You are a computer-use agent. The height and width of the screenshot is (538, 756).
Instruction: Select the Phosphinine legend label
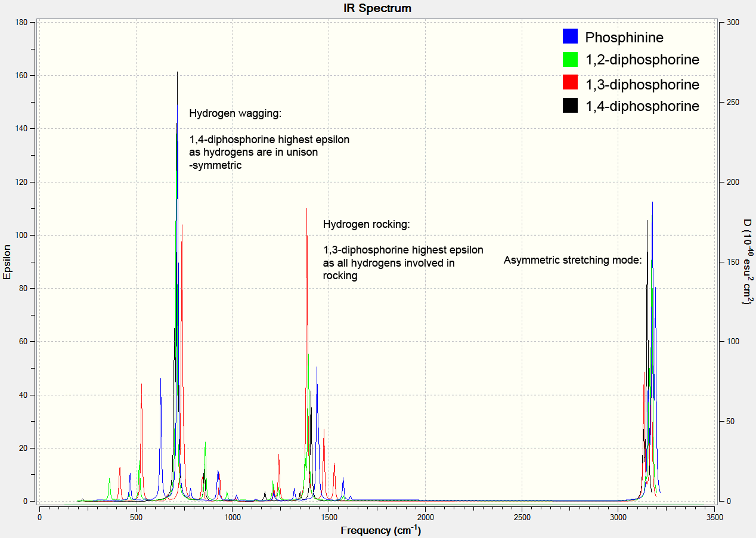624,38
